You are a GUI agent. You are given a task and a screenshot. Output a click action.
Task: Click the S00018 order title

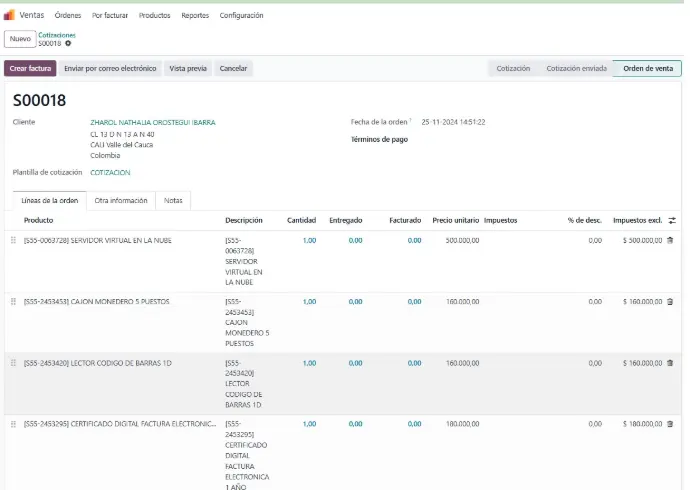40,100
